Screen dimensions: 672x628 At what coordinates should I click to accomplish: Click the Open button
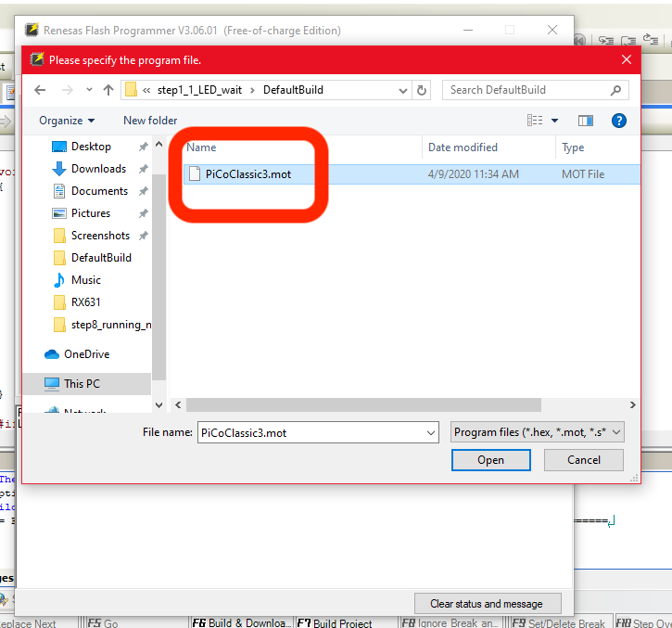pyautogui.click(x=490, y=460)
